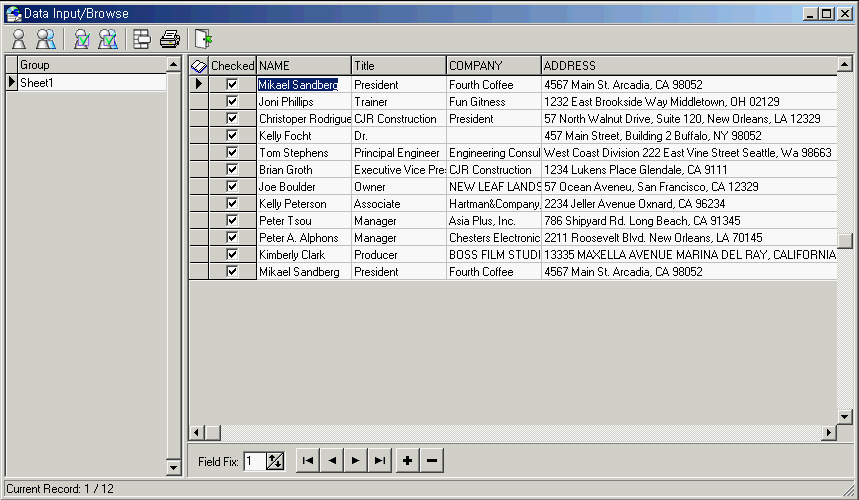Screen dimensions: 859x500
Task: Click the two-person with checkmark icon
Action: (x=108, y=39)
